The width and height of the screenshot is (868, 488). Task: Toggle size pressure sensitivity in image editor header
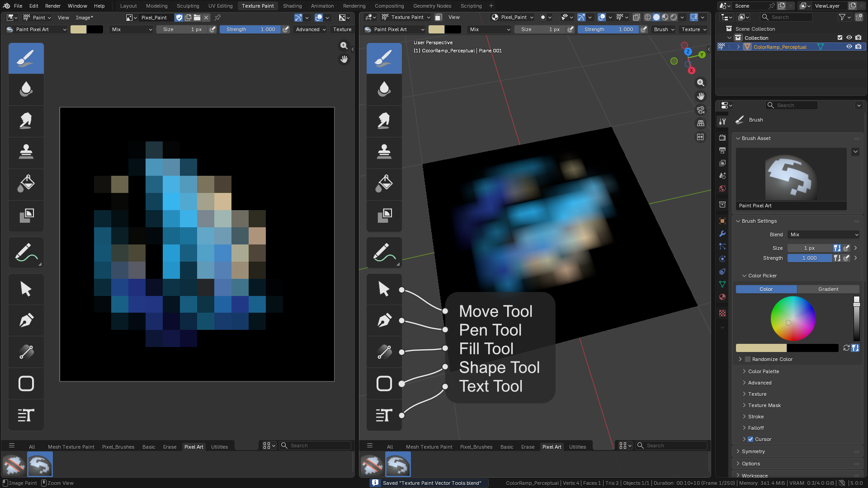212,29
